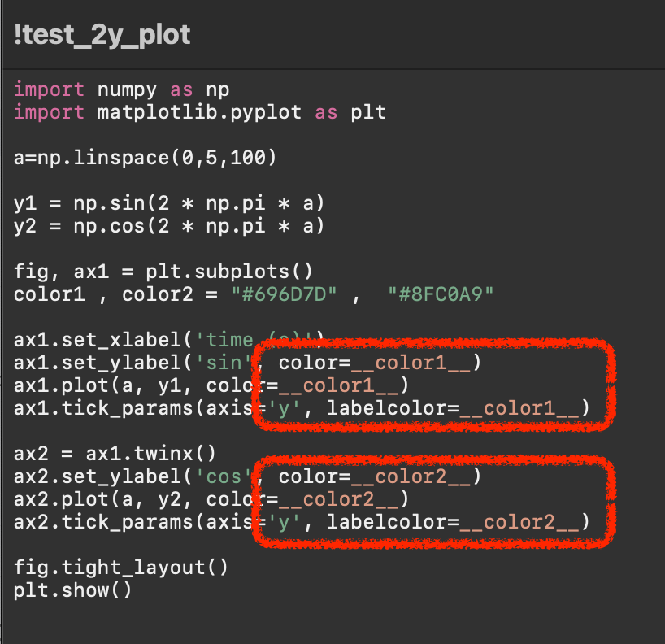This screenshot has height=644, width=665.
Task: Click the plt.subplots() call
Action: [229, 272]
